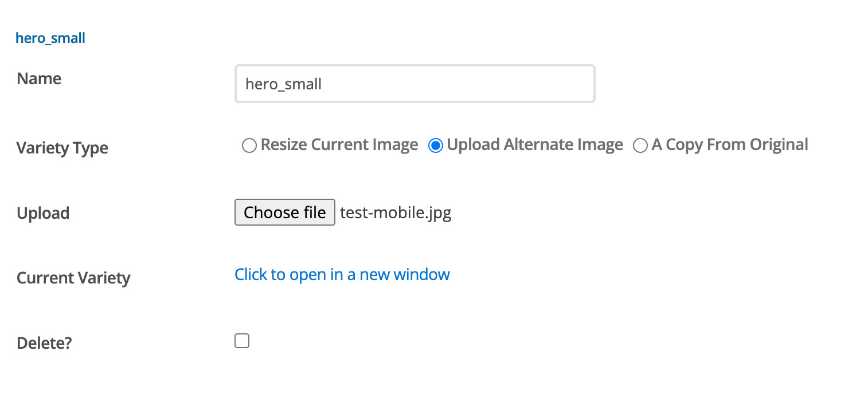This screenshot has height=394, width=868.
Task: Click the Current Variety label
Action: click(x=73, y=278)
